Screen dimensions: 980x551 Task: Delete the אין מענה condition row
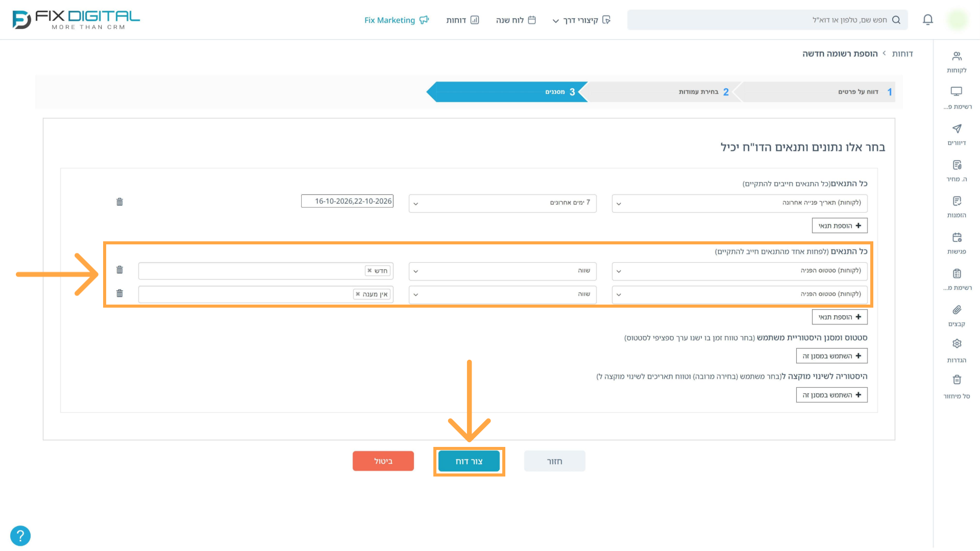pyautogui.click(x=119, y=293)
